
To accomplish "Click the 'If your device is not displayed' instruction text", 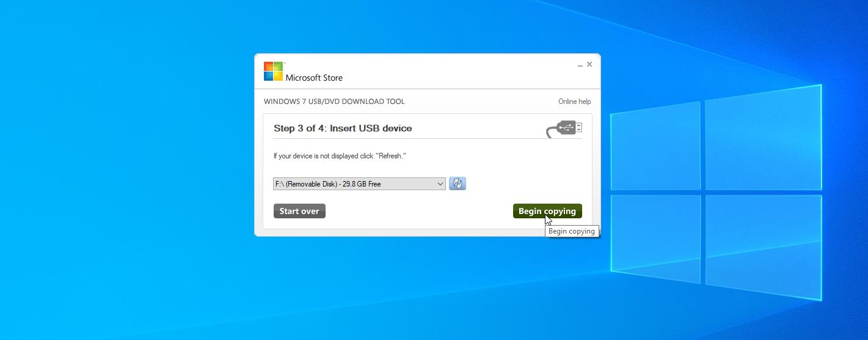I will [340, 156].
